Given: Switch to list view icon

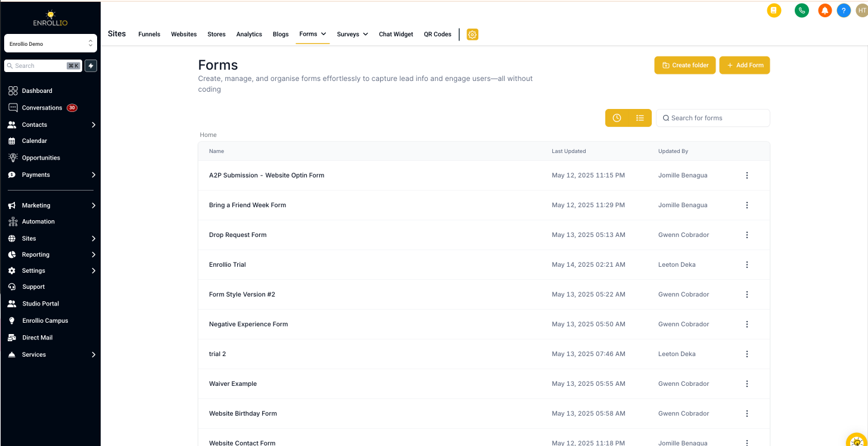Looking at the screenshot, I should 640,118.
